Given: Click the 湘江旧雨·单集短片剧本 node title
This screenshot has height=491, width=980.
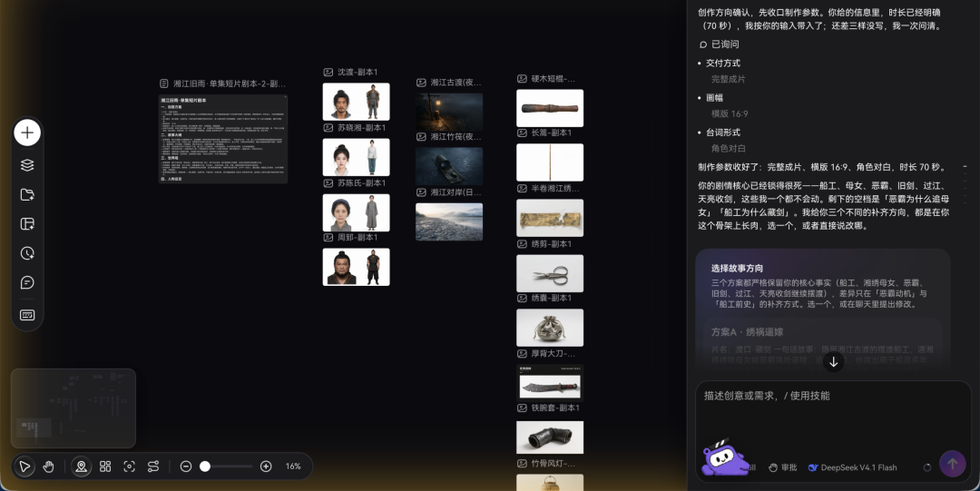Looking at the screenshot, I should point(230,83).
